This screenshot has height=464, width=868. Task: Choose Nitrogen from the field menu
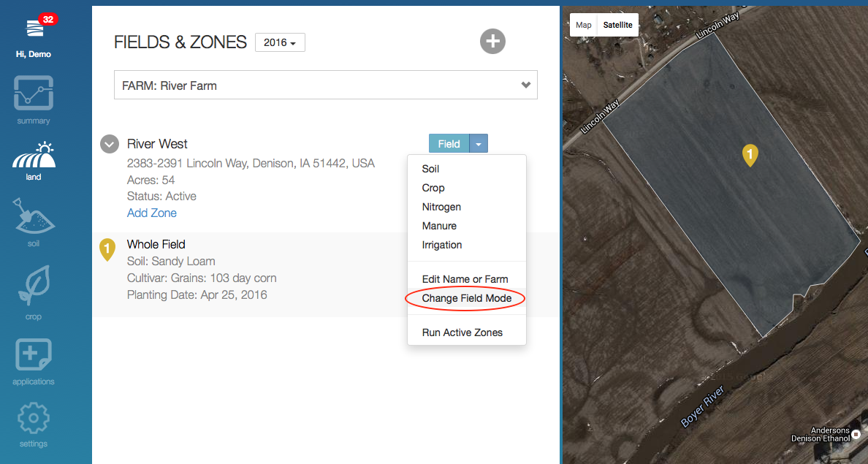[441, 207]
